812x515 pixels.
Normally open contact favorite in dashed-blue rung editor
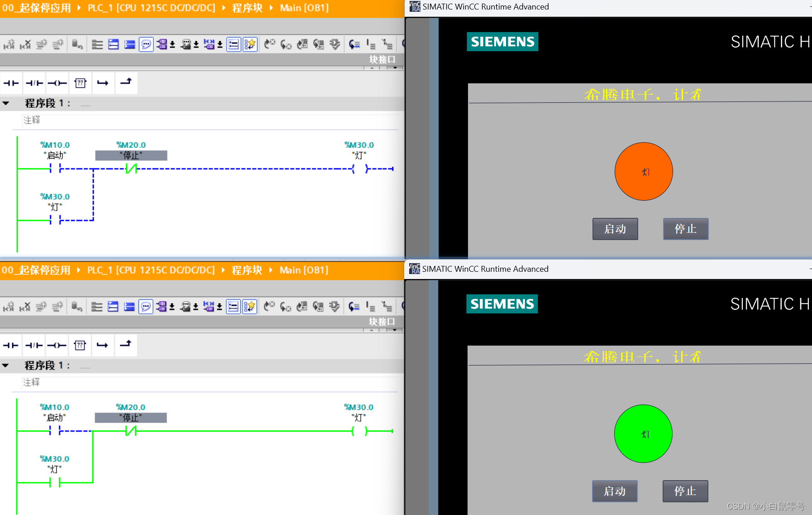click(11, 83)
